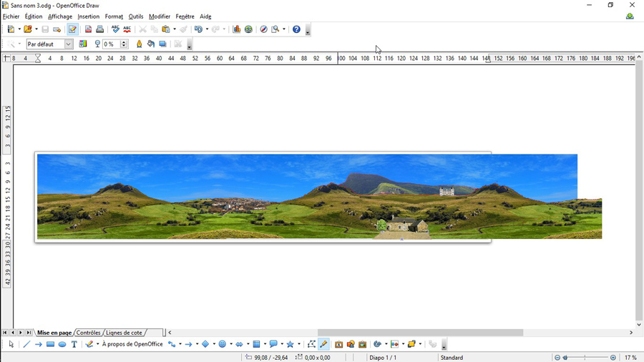Click the Print document icon
This screenshot has height=362, width=644.
100,29
